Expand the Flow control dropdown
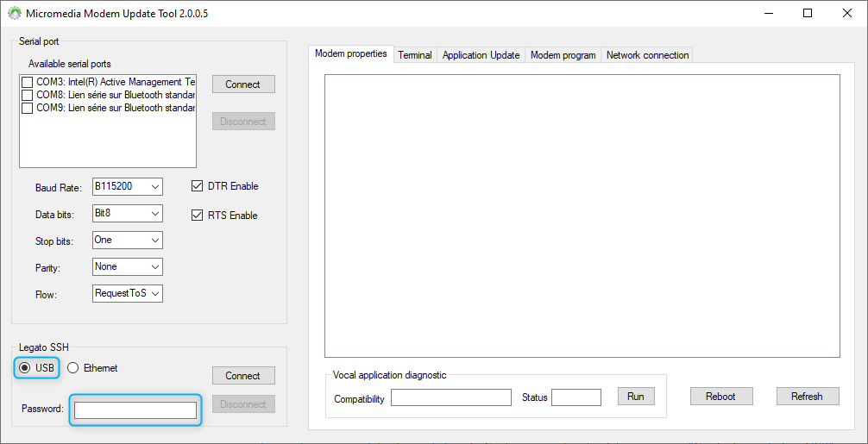Image resolution: width=868 pixels, height=444 pixels. 128,293
